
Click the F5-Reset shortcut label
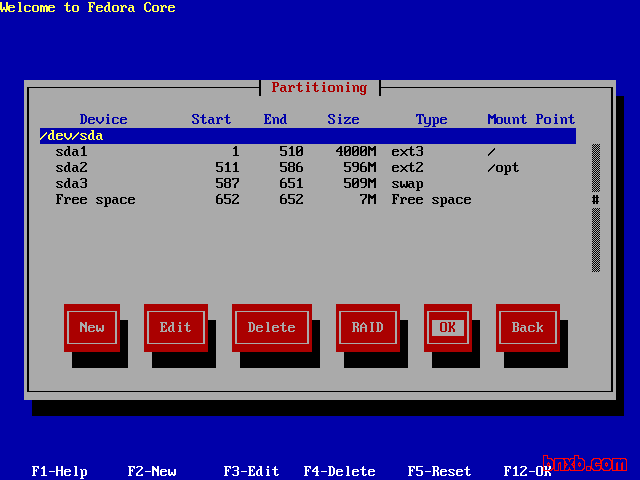click(439, 471)
